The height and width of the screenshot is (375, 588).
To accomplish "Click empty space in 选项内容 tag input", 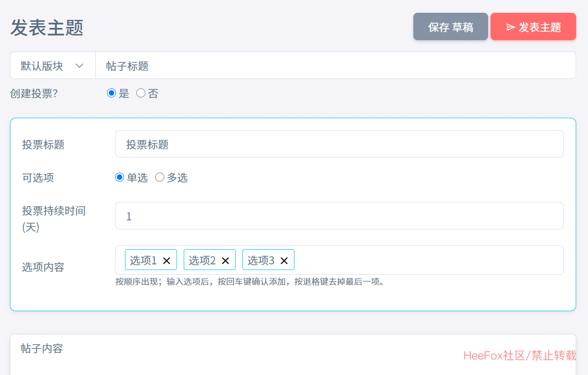I will coord(426,260).
